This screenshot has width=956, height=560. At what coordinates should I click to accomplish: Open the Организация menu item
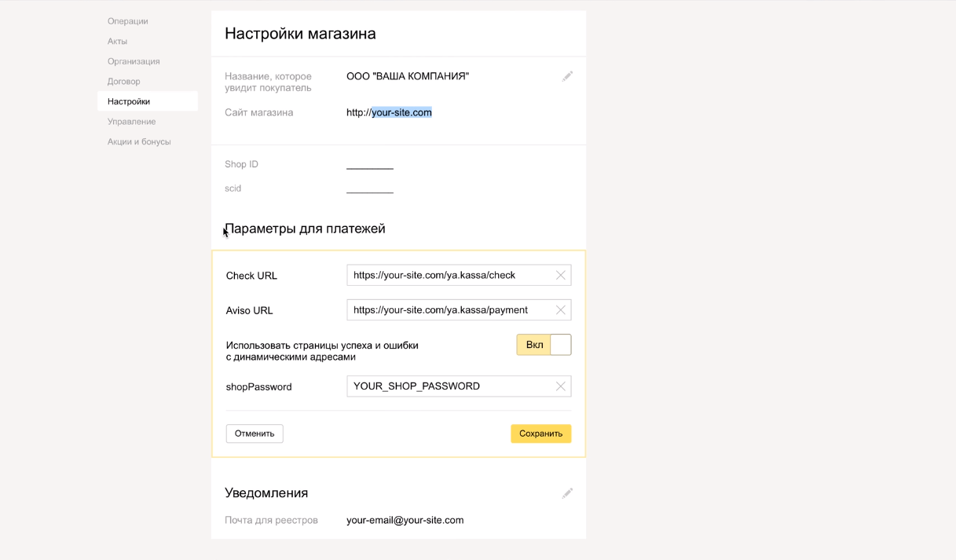click(x=134, y=61)
